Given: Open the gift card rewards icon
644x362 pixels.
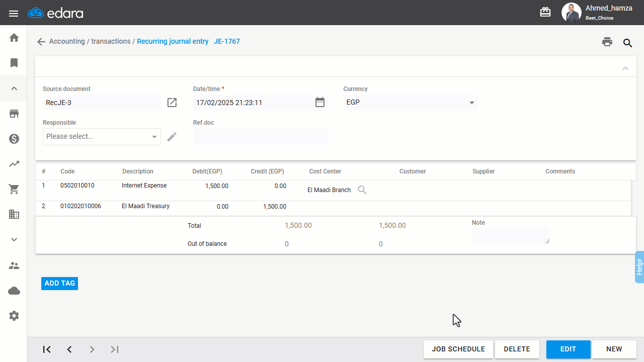Looking at the screenshot, I should click(x=545, y=12).
